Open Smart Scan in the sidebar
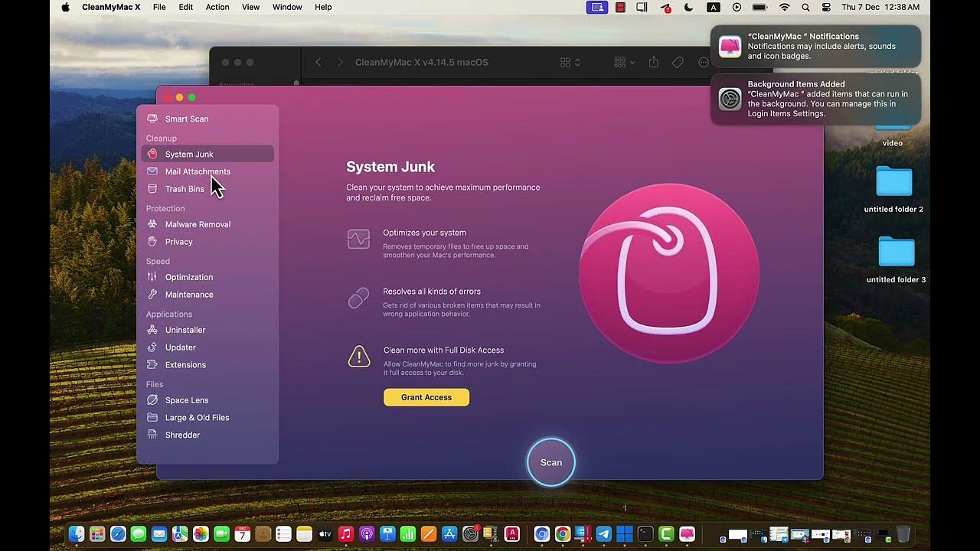This screenshot has width=980, height=551. point(207,119)
